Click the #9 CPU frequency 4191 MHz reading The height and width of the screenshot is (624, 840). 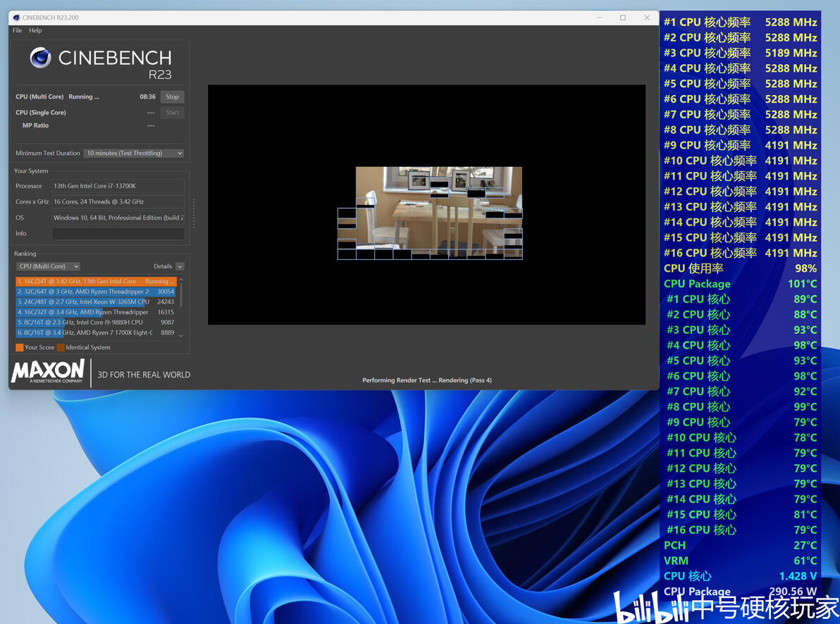pos(791,145)
